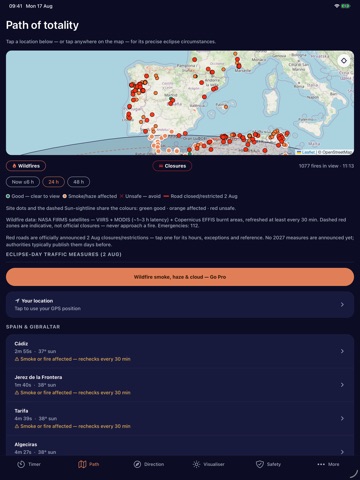Open the Tarifa location row
The height and width of the screenshot is (480, 360).
[180, 419]
